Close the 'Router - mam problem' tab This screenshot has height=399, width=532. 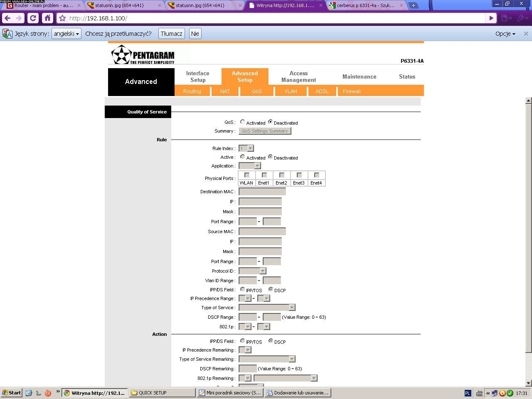click(x=79, y=5)
